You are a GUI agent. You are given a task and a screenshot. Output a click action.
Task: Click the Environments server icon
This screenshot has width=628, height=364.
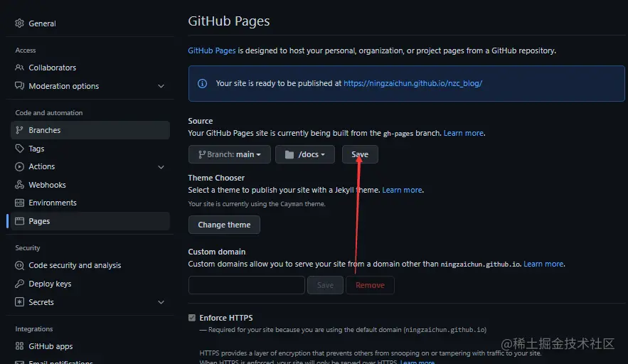[x=19, y=203]
